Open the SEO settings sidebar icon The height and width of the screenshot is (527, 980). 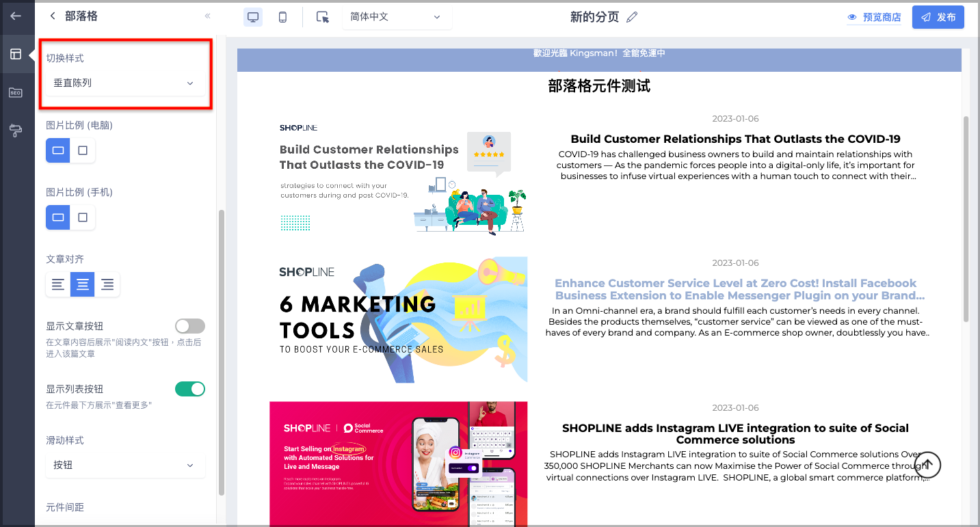click(16, 92)
